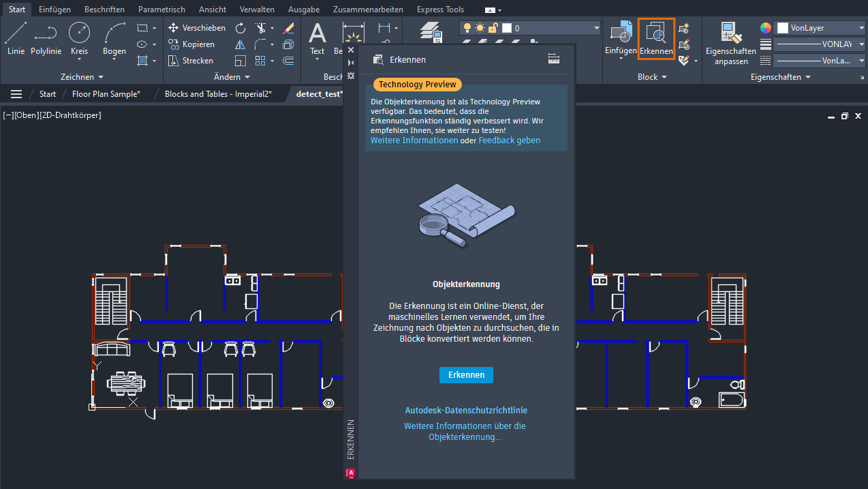Open the rectangle tool dropdown arrow
Image resolution: width=868 pixels, height=489 pixels.
pyautogui.click(x=154, y=28)
